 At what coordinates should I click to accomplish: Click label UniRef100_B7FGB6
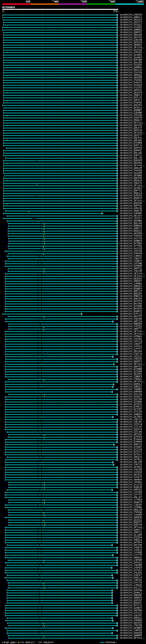point(131,60)
